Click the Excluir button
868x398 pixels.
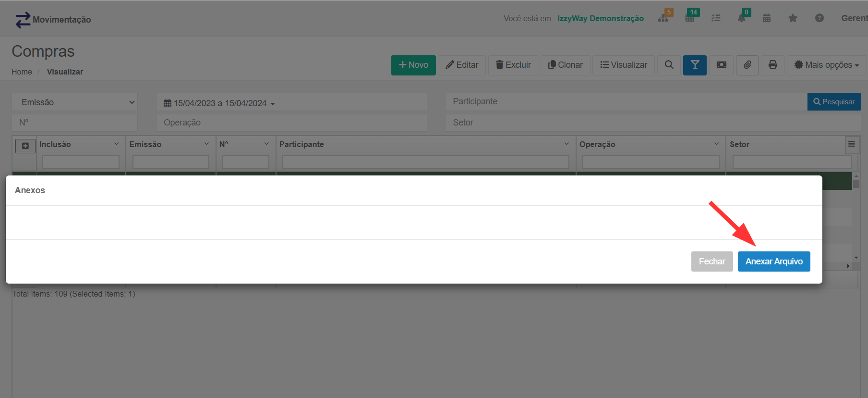pyautogui.click(x=513, y=65)
